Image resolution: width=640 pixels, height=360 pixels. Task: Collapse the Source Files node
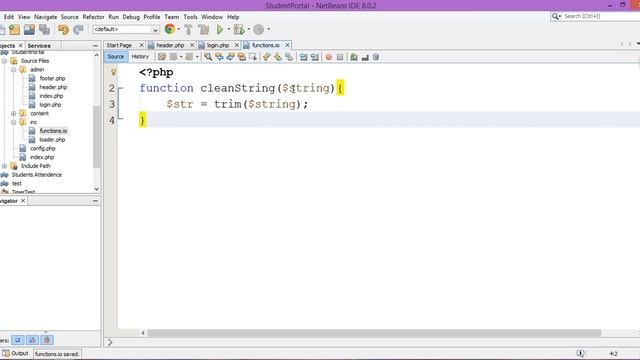(4, 61)
